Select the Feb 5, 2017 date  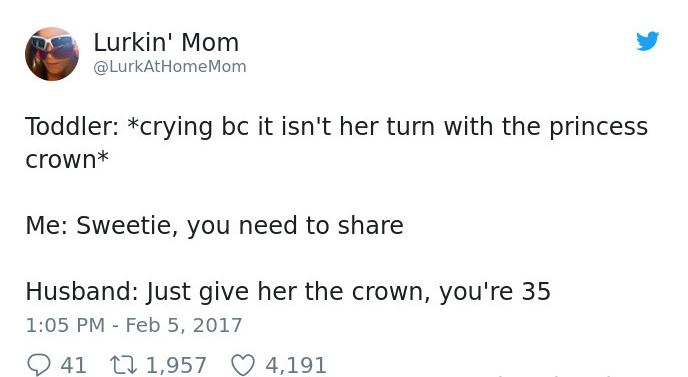point(184,325)
